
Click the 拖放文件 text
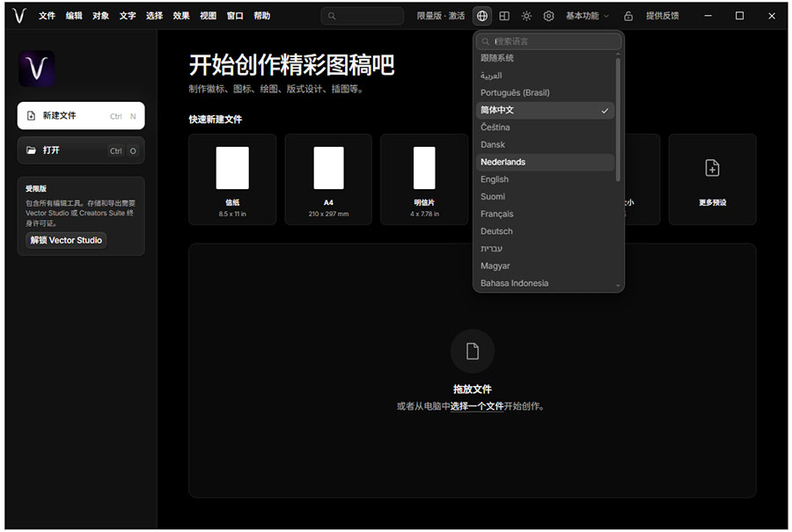(x=473, y=390)
